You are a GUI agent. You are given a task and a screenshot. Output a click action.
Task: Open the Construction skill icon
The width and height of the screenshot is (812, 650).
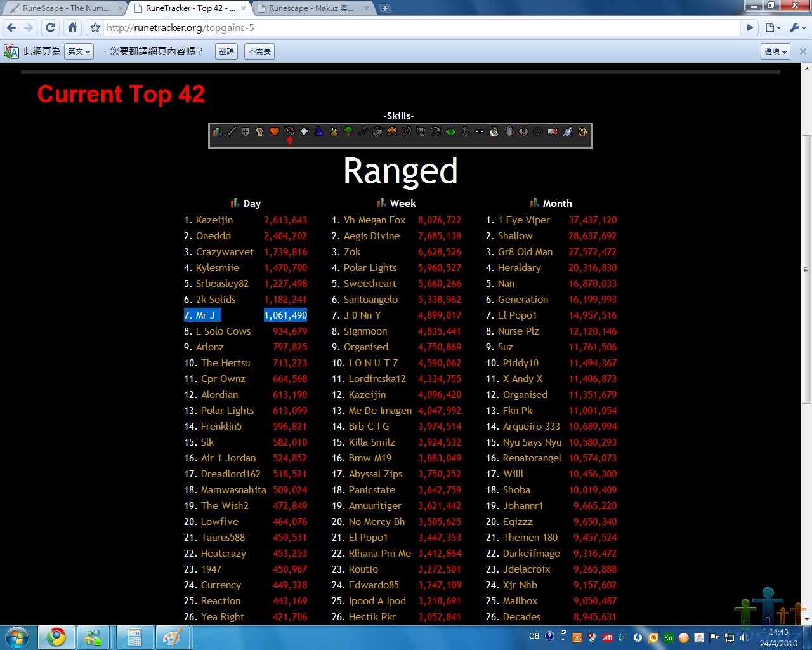click(553, 131)
